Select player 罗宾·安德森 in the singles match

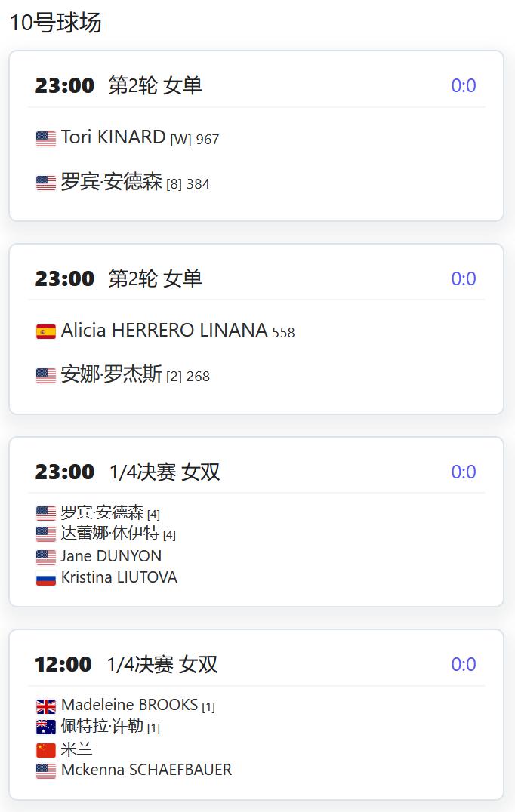(112, 182)
